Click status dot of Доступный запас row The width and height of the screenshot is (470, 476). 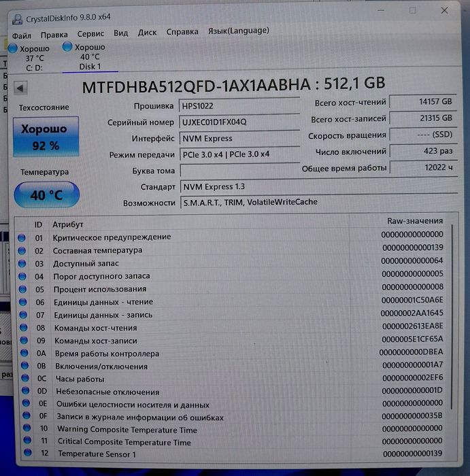[x=22, y=264]
